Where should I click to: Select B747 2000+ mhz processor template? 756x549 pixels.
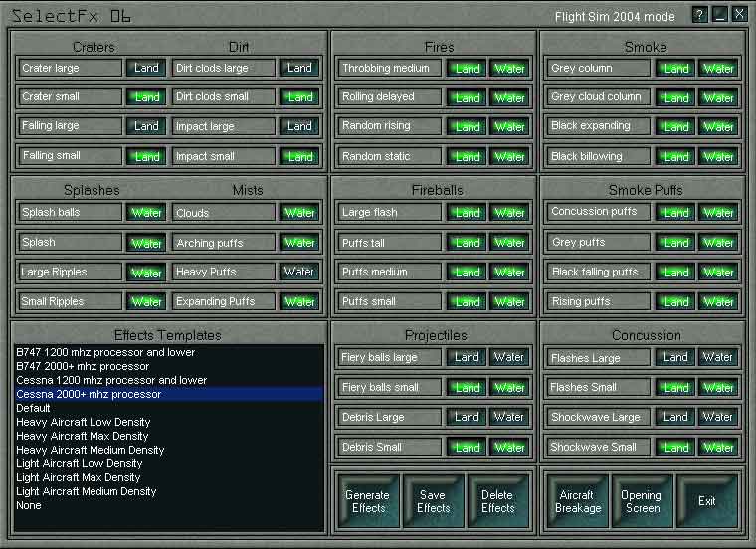[169, 366]
